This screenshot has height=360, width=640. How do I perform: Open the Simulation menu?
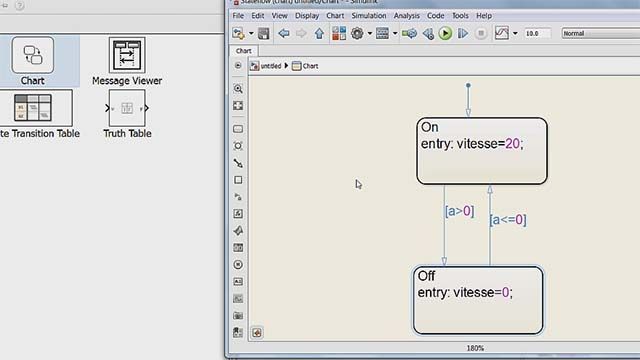click(x=369, y=16)
